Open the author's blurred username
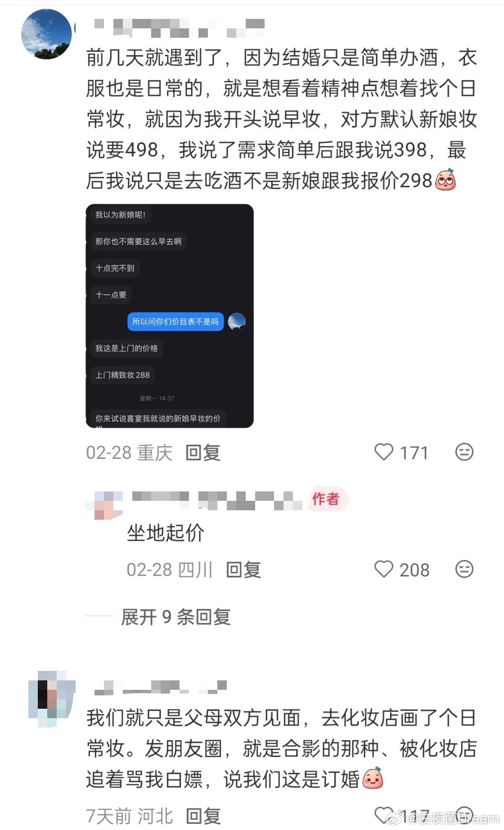The image size is (504, 830). [x=217, y=500]
